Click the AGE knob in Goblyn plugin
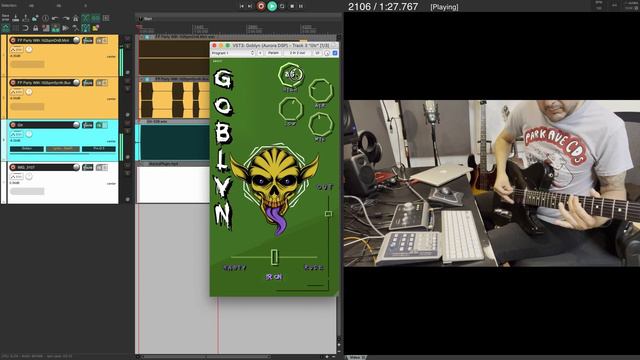 pos(320,91)
